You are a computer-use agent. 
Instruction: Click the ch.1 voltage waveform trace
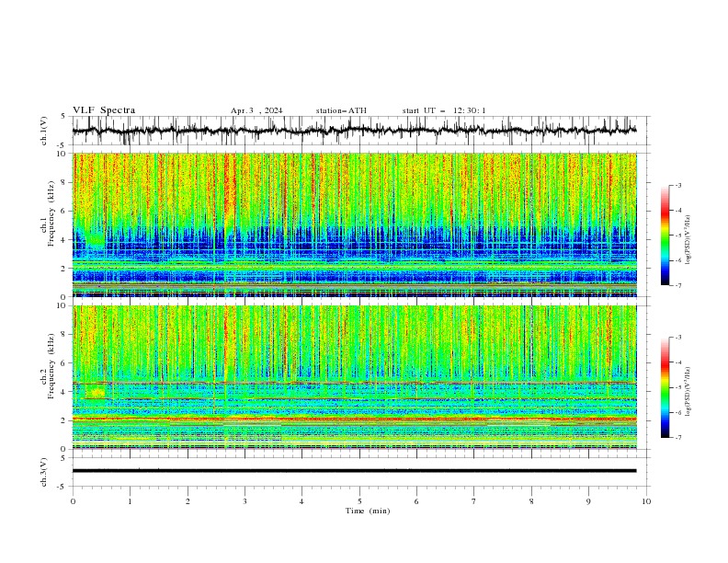(x=355, y=131)
